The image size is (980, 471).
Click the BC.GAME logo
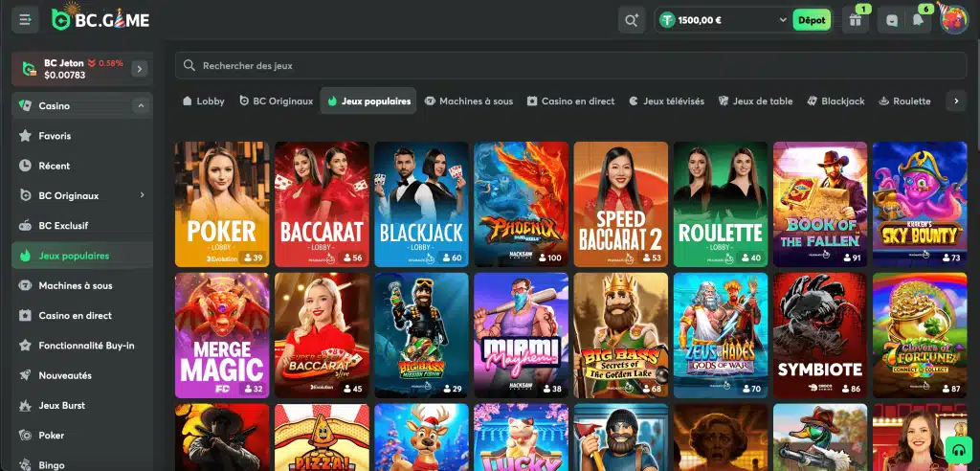coord(100,19)
